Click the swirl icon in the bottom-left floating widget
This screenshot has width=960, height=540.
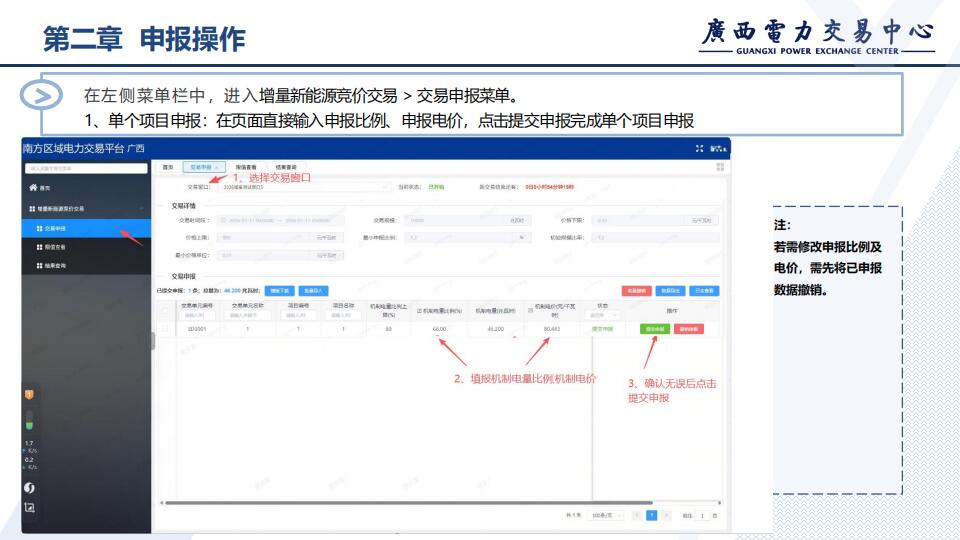29,487
